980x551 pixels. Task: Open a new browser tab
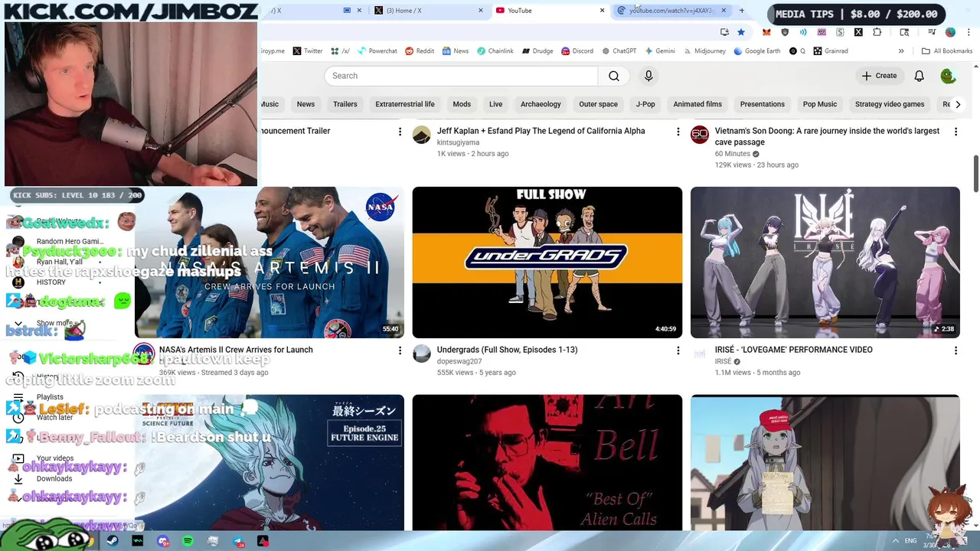click(x=741, y=11)
